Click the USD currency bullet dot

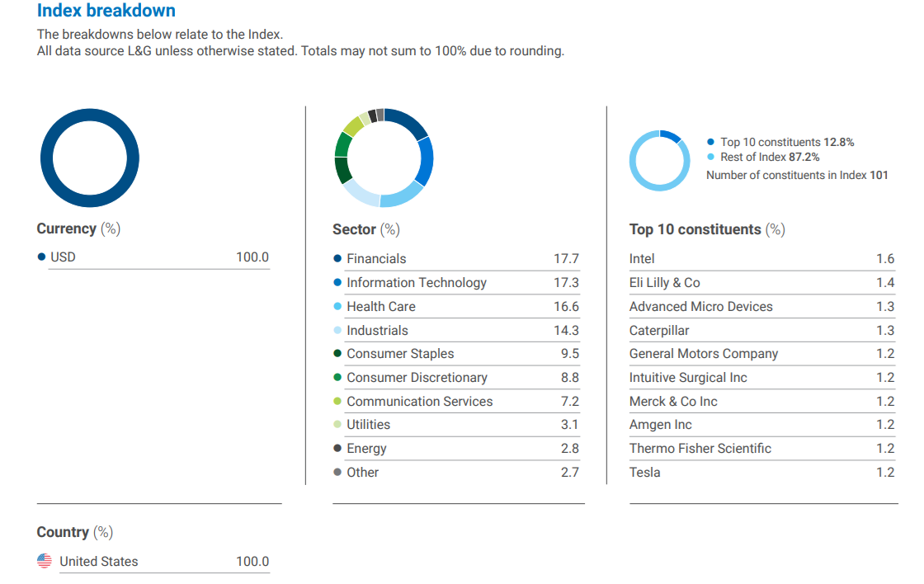click(x=42, y=257)
